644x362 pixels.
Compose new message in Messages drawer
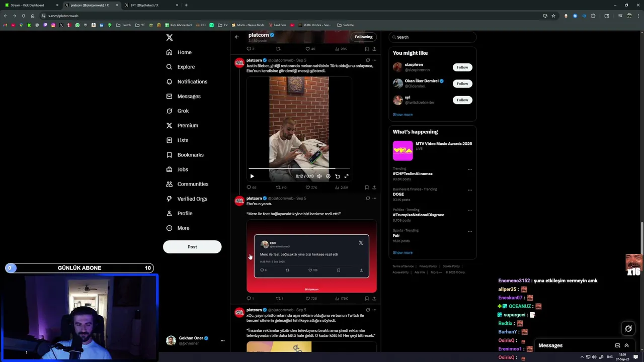click(x=617, y=345)
